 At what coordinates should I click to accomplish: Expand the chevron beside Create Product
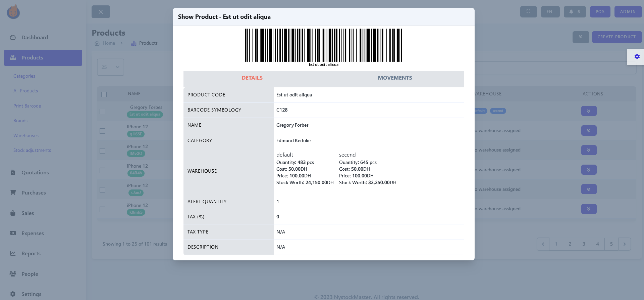[x=581, y=37]
